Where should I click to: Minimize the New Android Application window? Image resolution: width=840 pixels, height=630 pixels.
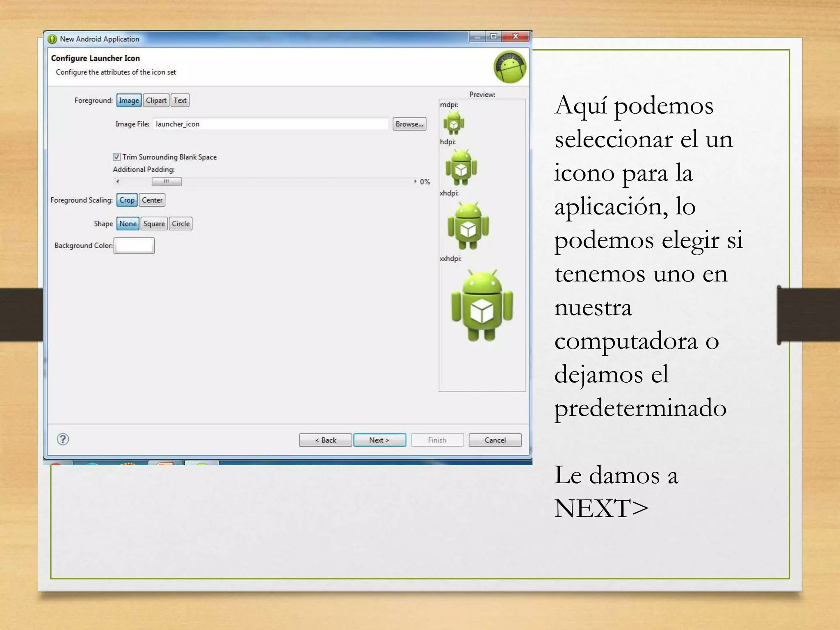(x=477, y=37)
